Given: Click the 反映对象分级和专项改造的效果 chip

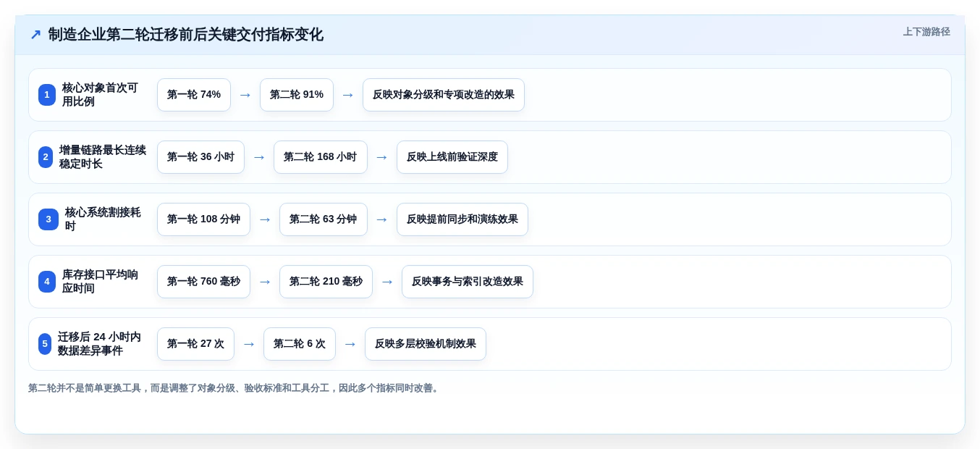Looking at the screenshot, I should [444, 95].
